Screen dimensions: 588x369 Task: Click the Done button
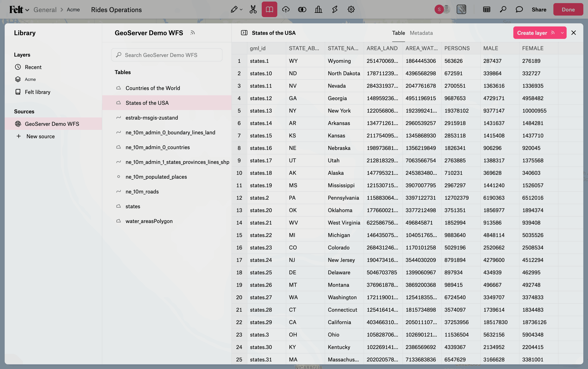coord(568,9)
